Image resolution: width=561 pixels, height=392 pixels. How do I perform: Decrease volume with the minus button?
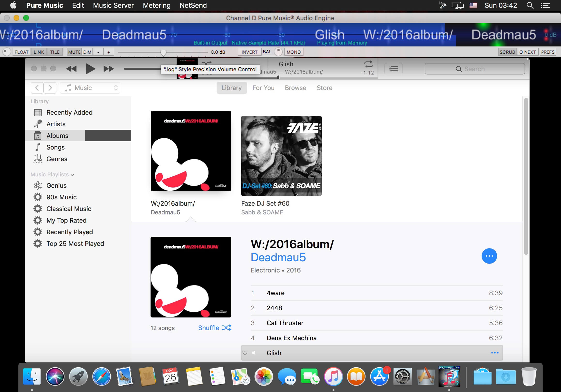tap(98, 52)
